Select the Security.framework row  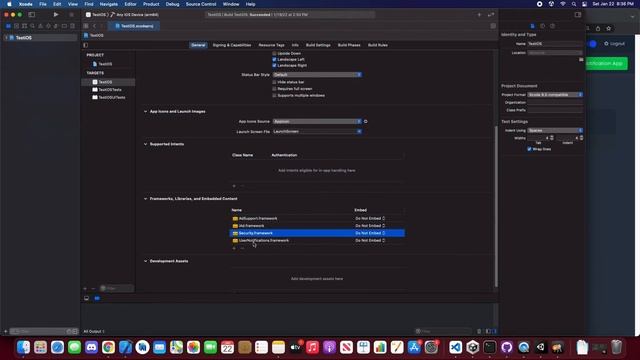pos(317,233)
